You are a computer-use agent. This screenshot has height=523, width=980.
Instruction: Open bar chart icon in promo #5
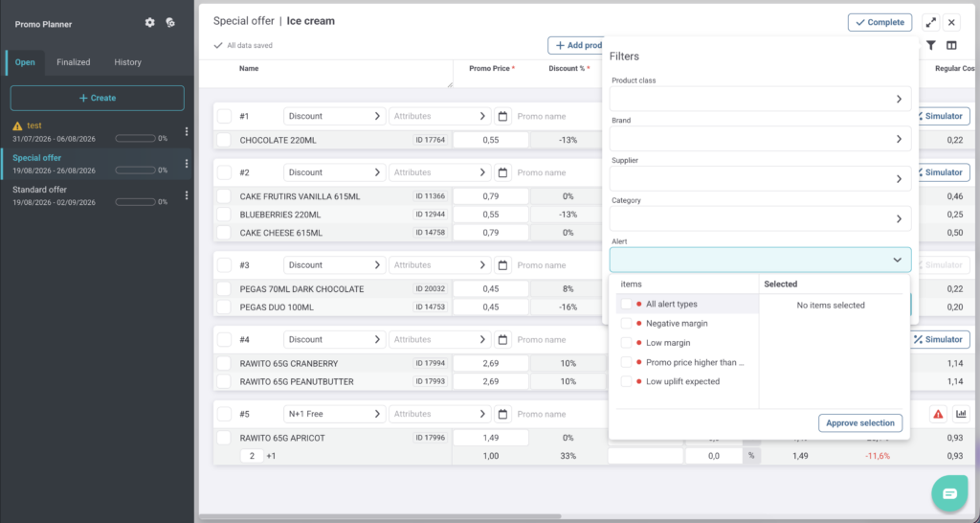coord(961,414)
